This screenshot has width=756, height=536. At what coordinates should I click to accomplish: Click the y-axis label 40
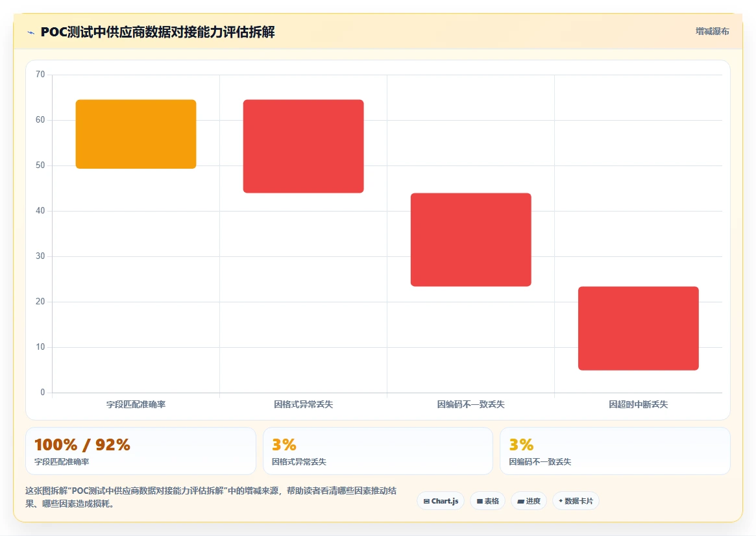click(x=40, y=211)
